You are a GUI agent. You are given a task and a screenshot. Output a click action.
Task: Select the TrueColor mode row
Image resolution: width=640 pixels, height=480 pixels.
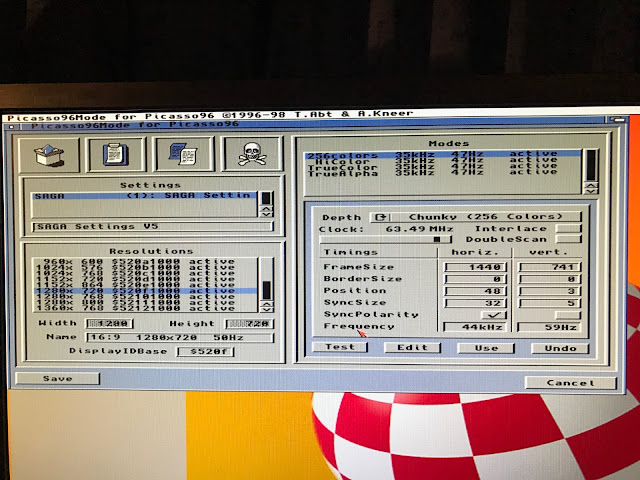443,167
